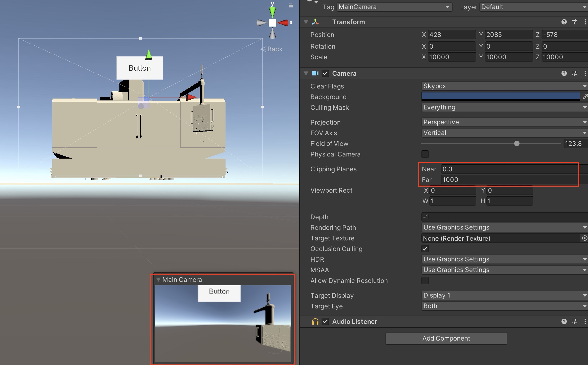Click the Add Component button
Screen dimensions: 588x365
coord(446,338)
